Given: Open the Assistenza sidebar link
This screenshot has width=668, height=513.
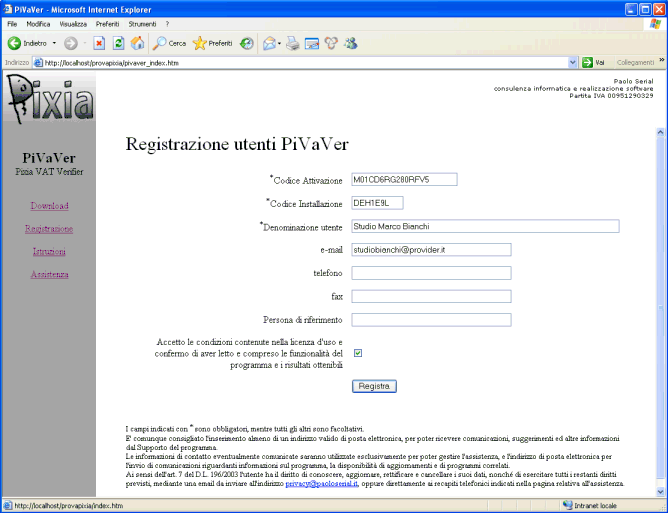Looking at the screenshot, I should click(49, 274).
